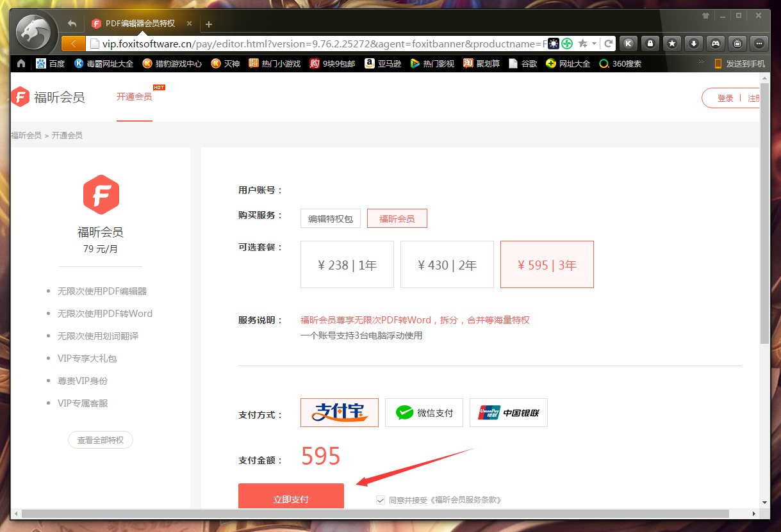The height and width of the screenshot is (532, 781).
Task: Open the browser menu with three dots
Action: coord(759,43)
